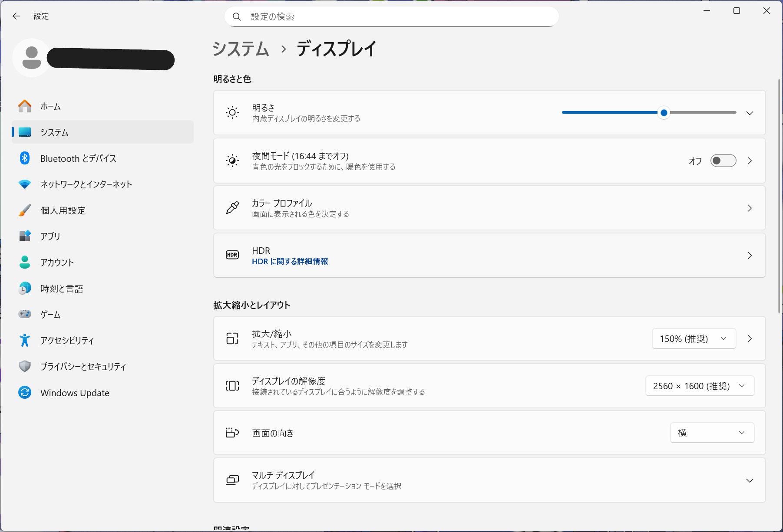
Task: Toggle the night light (夜間モード) switch
Action: coord(723,161)
